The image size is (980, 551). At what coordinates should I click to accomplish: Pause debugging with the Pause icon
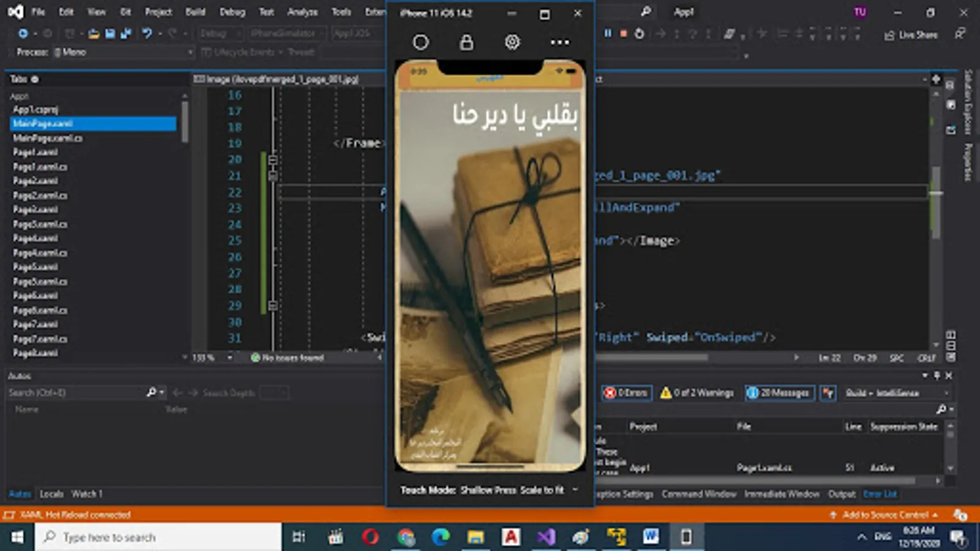[608, 34]
